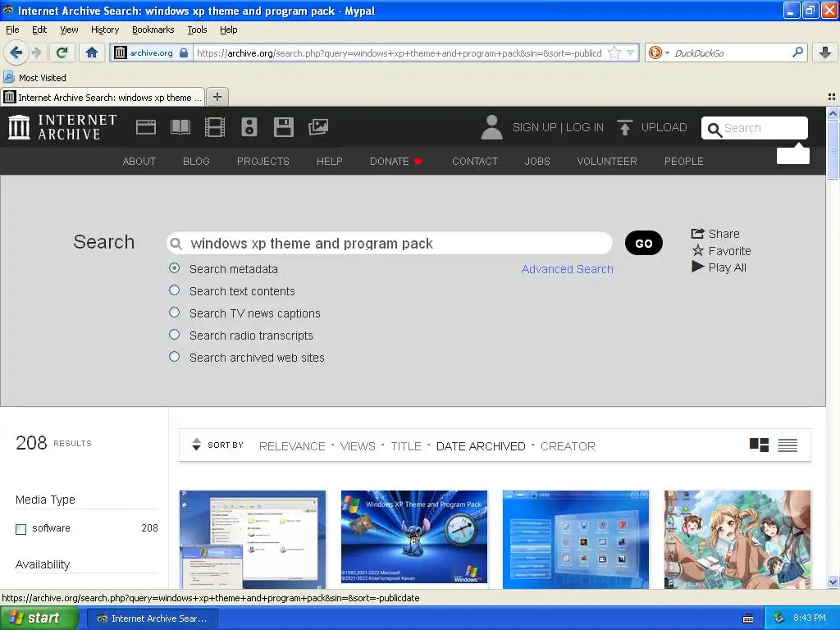Click the Internet Archive logo
The width and height of the screenshot is (840, 630).
click(62, 127)
